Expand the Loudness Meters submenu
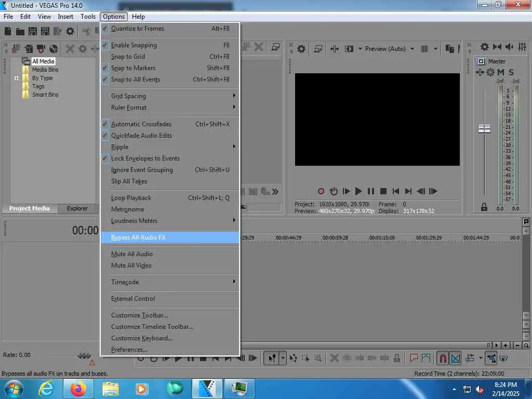The width and height of the screenshot is (532, 399). (x=170, y=220)
